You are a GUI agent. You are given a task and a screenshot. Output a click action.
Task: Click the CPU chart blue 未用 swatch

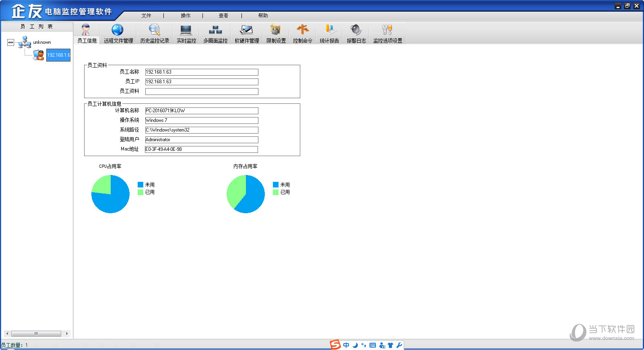pyautogui.click(x=140, y=185)
